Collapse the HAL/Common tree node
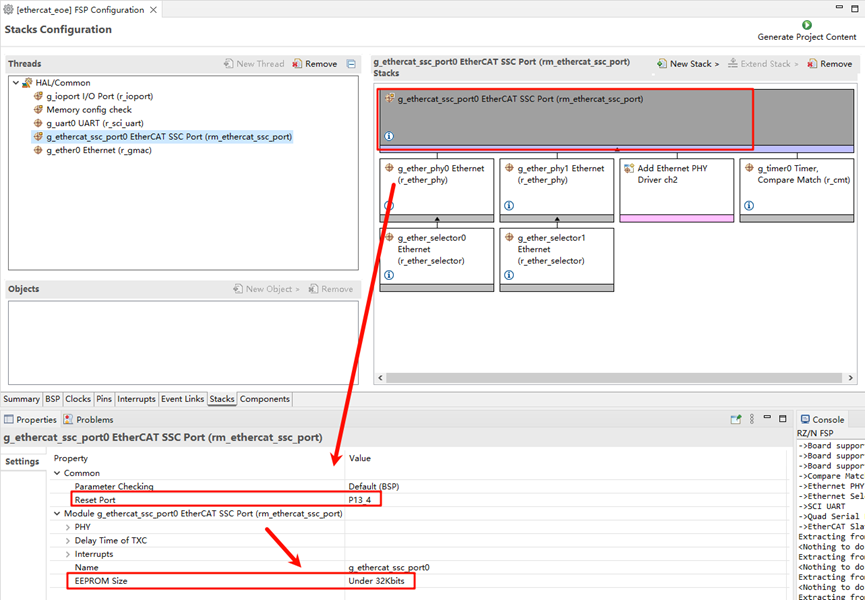The image size is (865, 600). pos(15,83)
